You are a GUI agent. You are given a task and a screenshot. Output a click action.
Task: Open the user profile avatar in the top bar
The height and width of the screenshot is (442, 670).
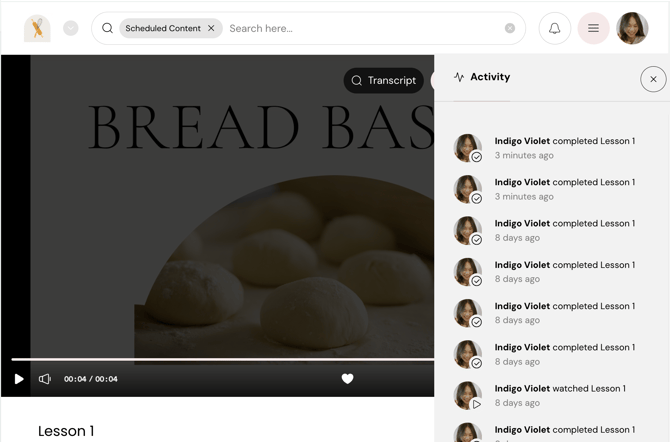click(x=632, y=28)
